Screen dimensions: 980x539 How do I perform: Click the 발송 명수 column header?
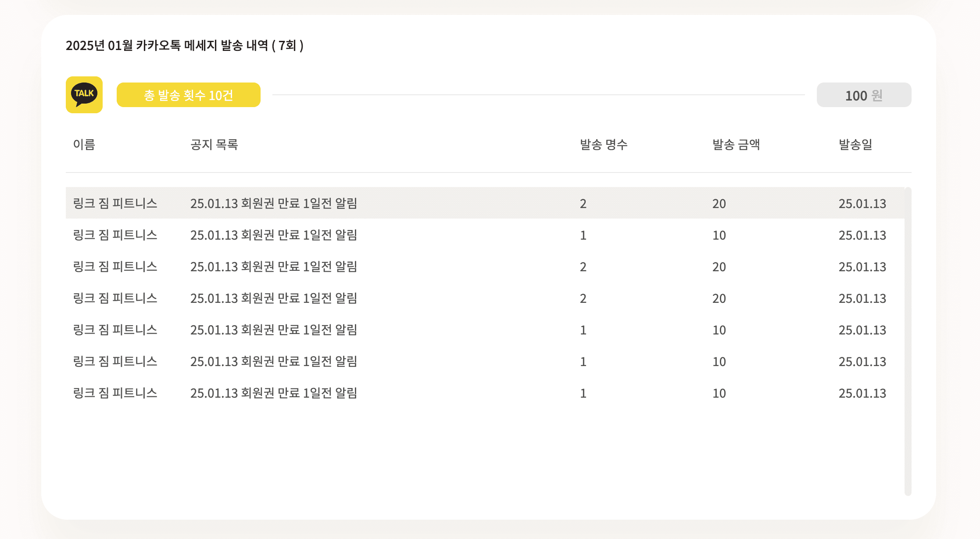[x=604, y=144]
